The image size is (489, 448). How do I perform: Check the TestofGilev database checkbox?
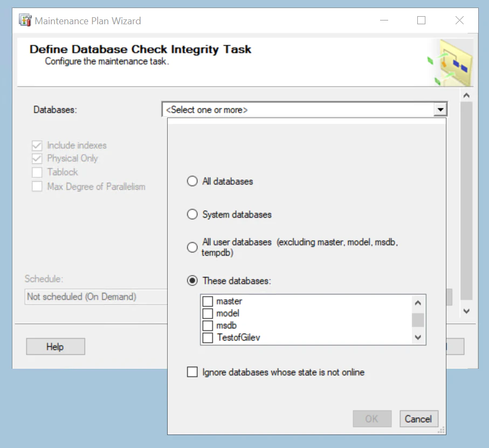(208, 338)
